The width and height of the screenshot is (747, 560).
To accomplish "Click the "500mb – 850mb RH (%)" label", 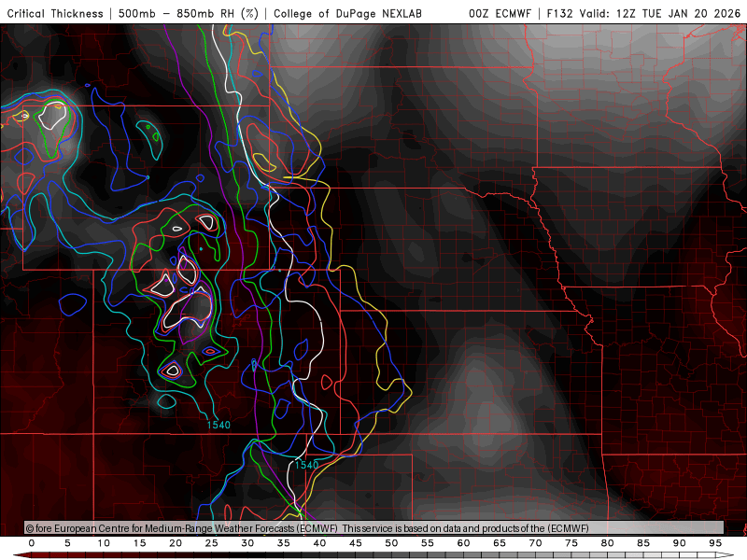I will click(x=189, y=13).
